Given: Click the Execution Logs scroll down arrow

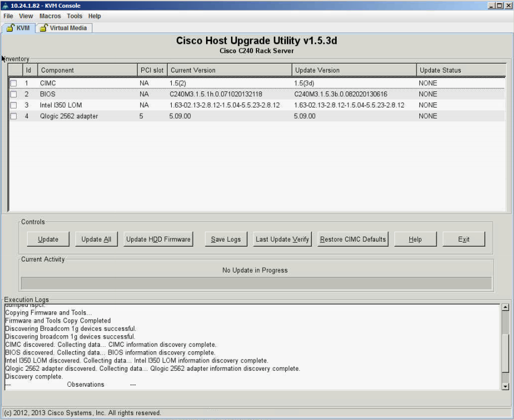Looking at the screenshot, I should pos(506,387).
